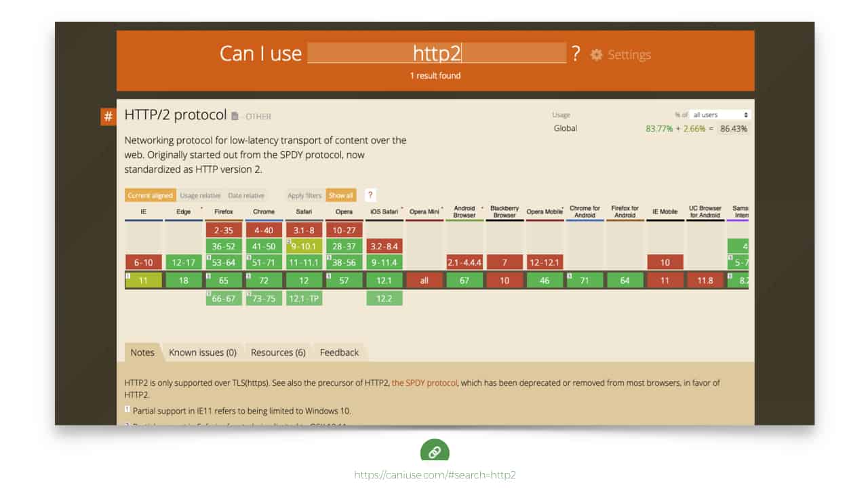Image resolution: width=868 pixels, height=488 pixels.
Task: Switch to the Known issues (0) tab
Action: pos(202,352)
